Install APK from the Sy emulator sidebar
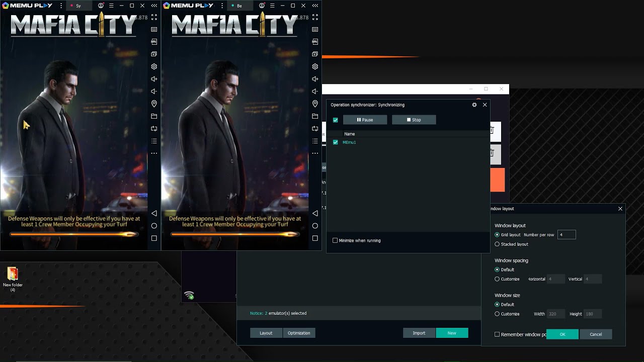 [154, 41]
